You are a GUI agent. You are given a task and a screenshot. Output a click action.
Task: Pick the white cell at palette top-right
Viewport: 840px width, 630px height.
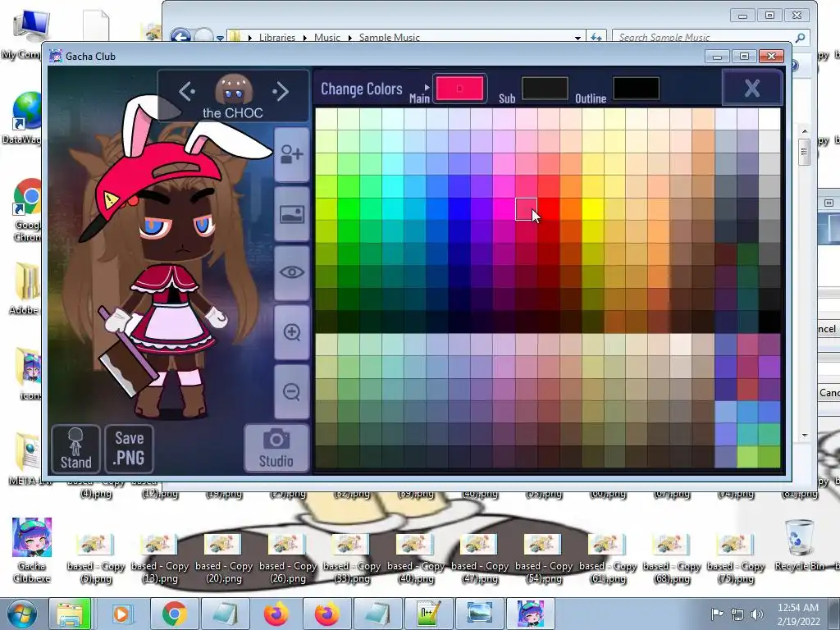(x=769, y=119)
